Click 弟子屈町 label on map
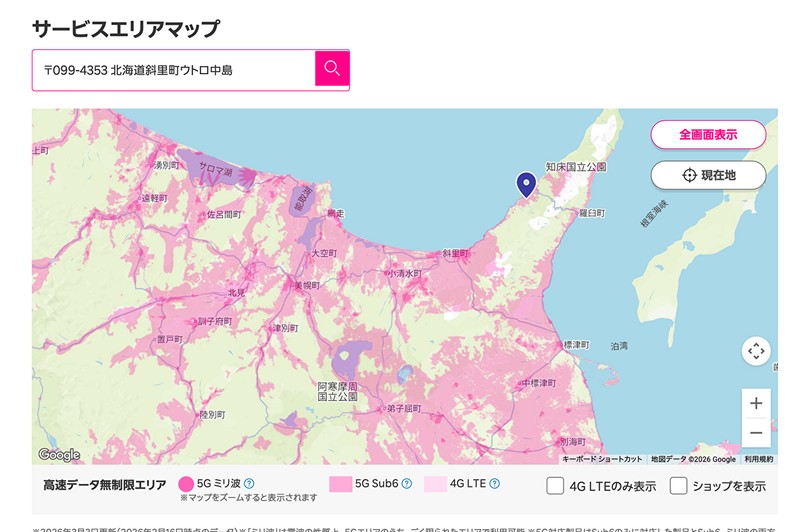 pyautogui.click(x=404, y=408)
